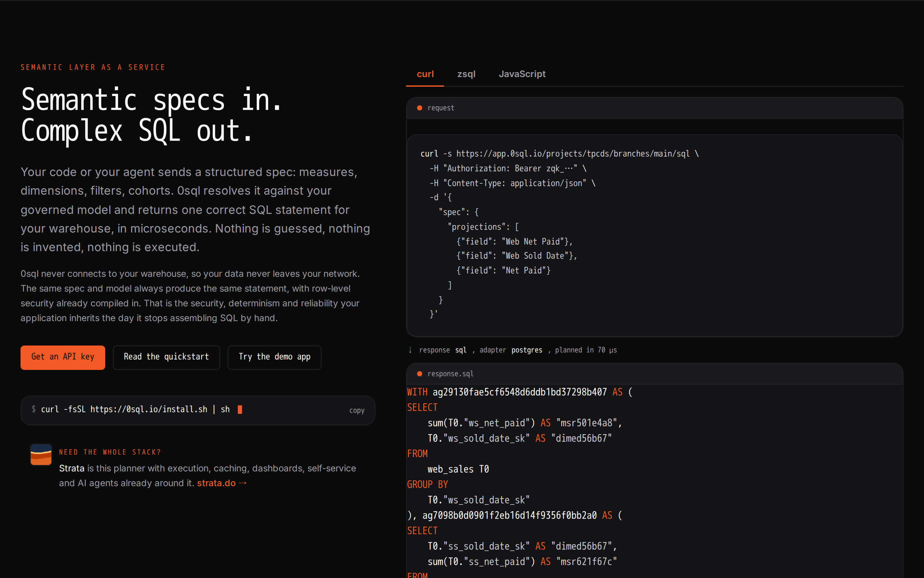Viewport: 924px width, 578px height.
Task: Click the sum(T0."ss_net_paid") line
Action: click(522, 562)
